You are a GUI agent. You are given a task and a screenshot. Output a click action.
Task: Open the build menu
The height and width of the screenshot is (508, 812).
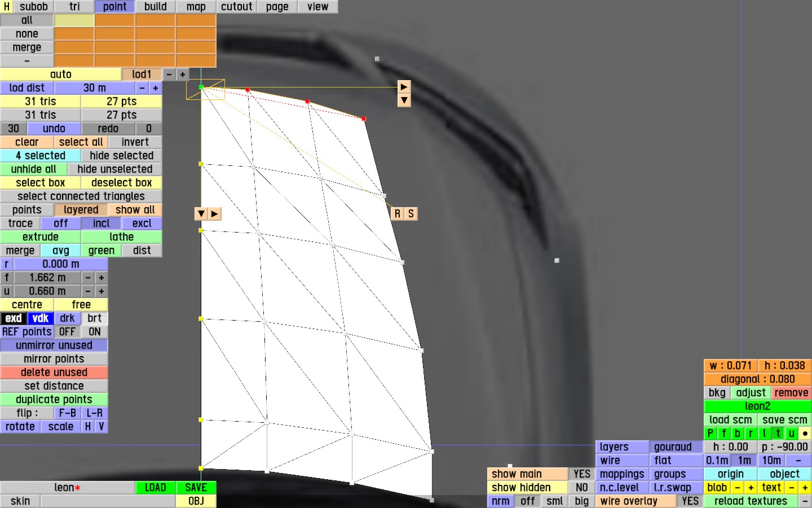(156, 7)
